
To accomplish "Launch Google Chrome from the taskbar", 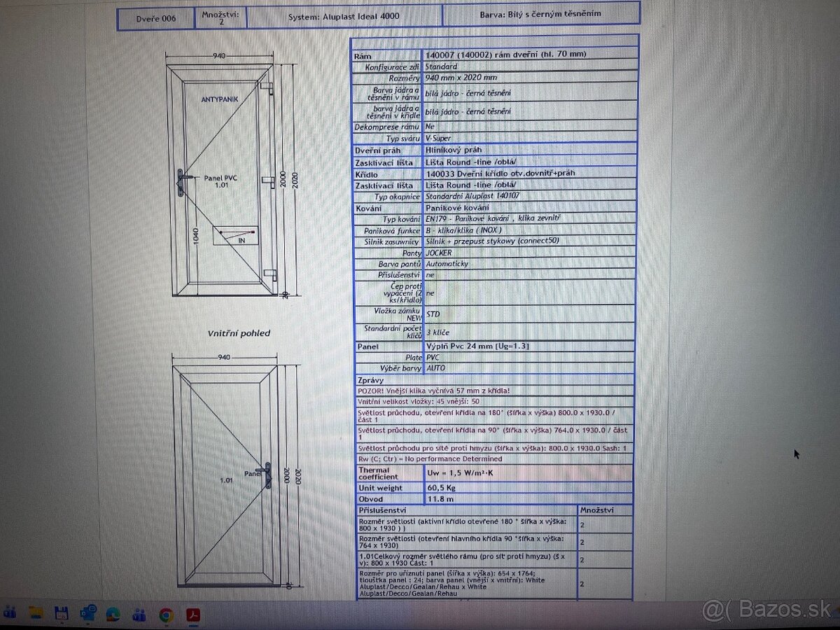I will [166, 615].
